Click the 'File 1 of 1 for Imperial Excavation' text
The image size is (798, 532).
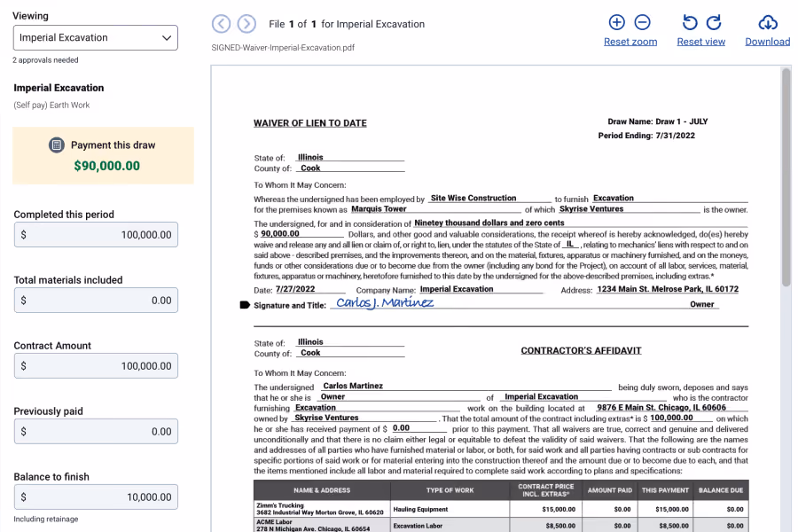point(347,24)
